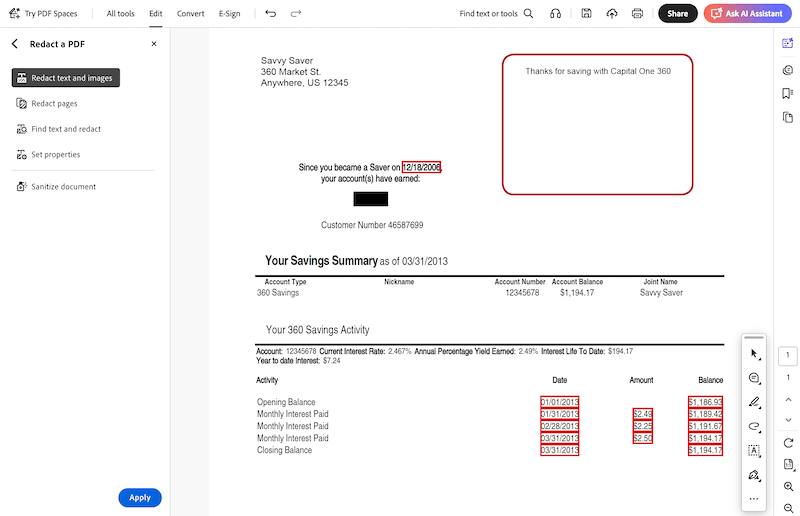Open the page display options icon
The image size is (800, 516).
pyautogui.click(x=788, y=464)
